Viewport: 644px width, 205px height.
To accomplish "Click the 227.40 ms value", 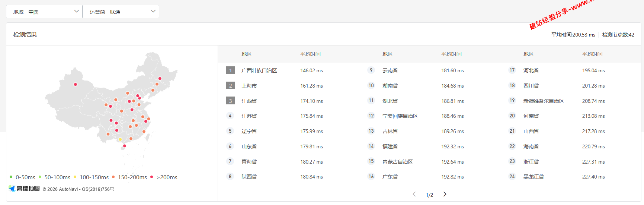I will click(593, 177).
